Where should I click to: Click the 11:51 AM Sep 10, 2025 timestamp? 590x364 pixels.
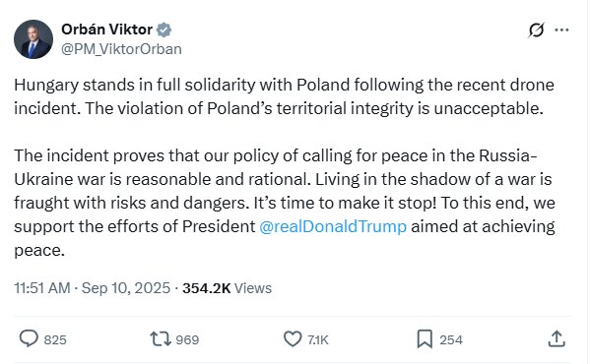[93, 288]
